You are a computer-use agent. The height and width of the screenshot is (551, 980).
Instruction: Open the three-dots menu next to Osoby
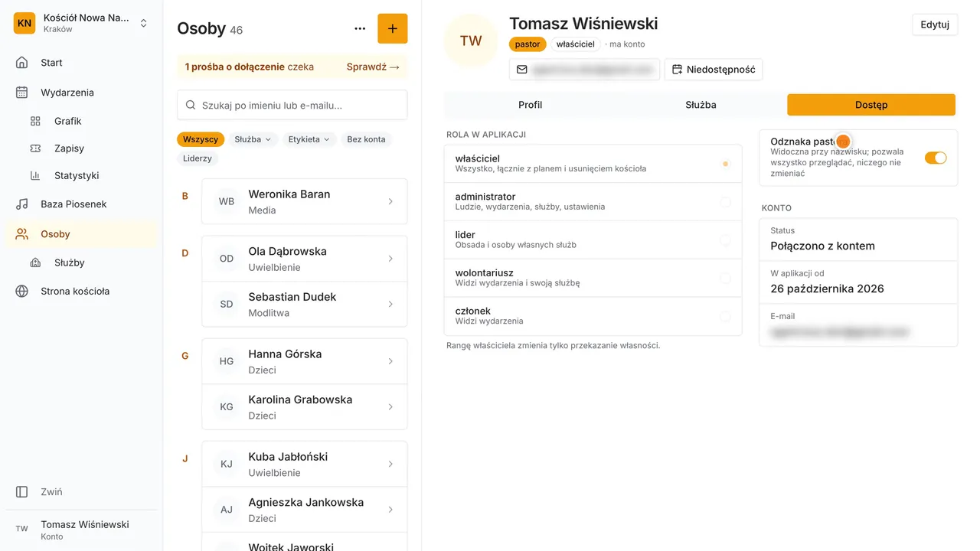[x=360, y=29]
